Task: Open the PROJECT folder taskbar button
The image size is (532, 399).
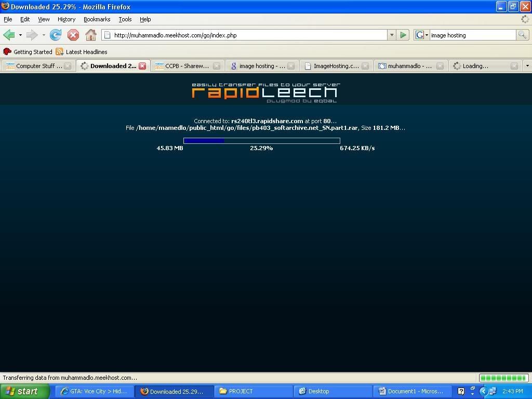Action: click(254, 391)
